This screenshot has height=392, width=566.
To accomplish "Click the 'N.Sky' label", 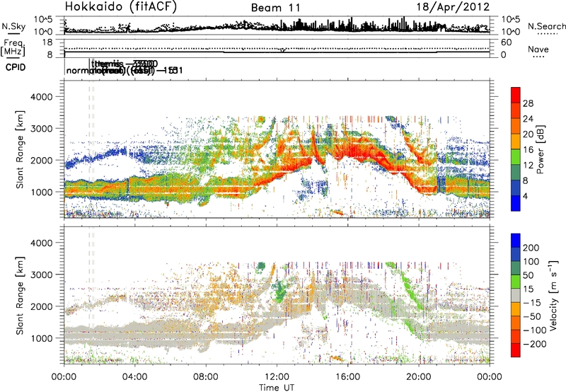I will click(13, 26).
